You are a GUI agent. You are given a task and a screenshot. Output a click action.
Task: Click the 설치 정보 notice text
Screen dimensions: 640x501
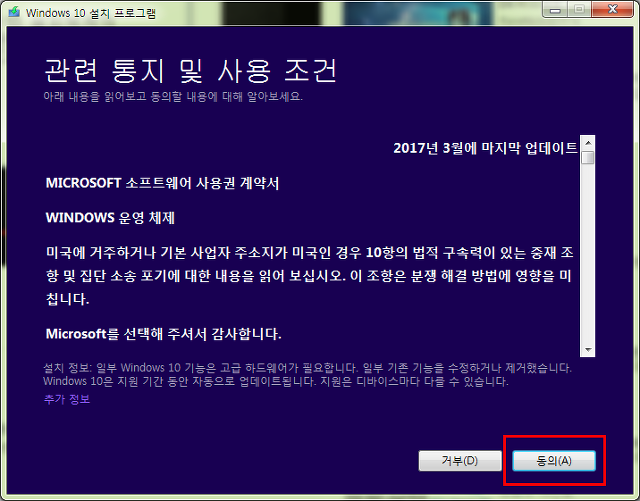pyautogui.click(x=307, y=374)
